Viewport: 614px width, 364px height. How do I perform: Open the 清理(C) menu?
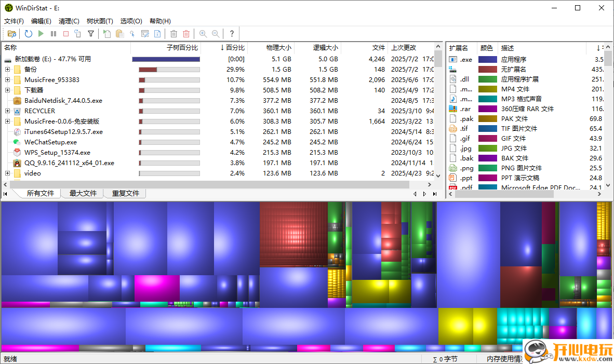tap(69, 21)
